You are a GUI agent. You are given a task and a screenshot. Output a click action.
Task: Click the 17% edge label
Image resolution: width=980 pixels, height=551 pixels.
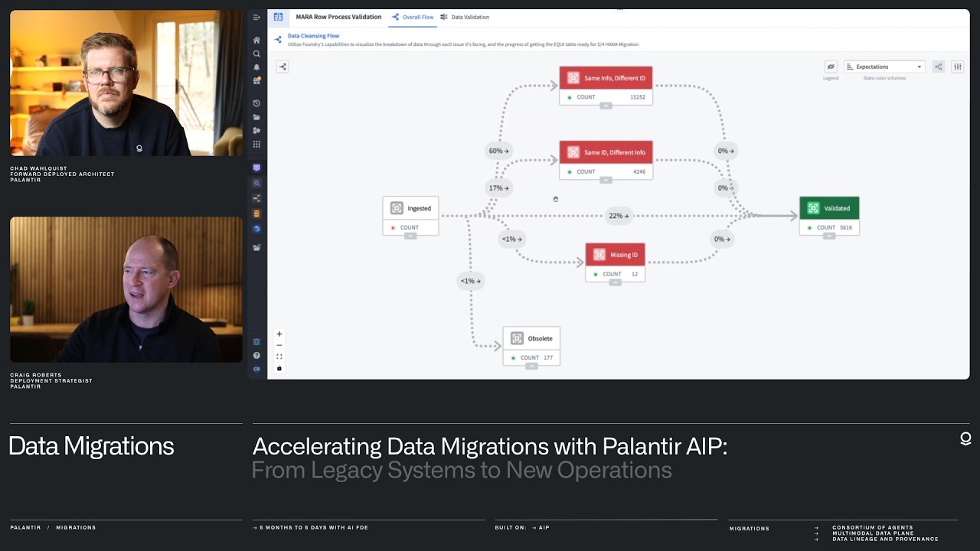[498, 188]
